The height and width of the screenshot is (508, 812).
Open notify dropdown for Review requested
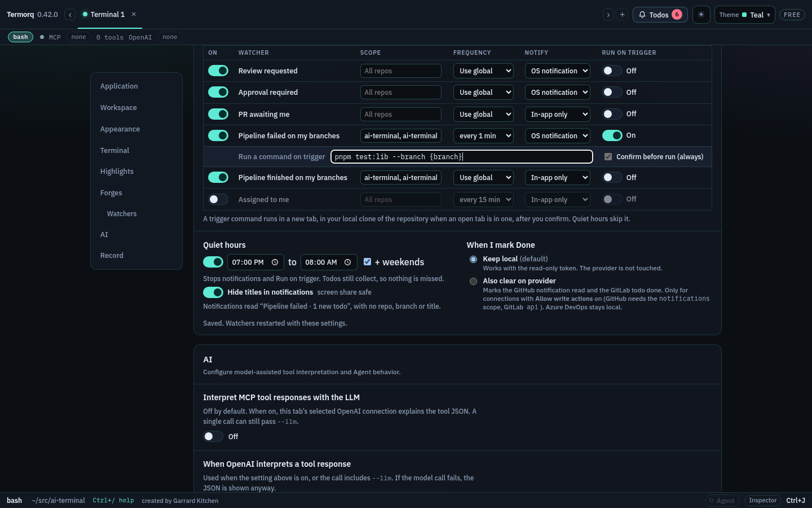[557, 71]
